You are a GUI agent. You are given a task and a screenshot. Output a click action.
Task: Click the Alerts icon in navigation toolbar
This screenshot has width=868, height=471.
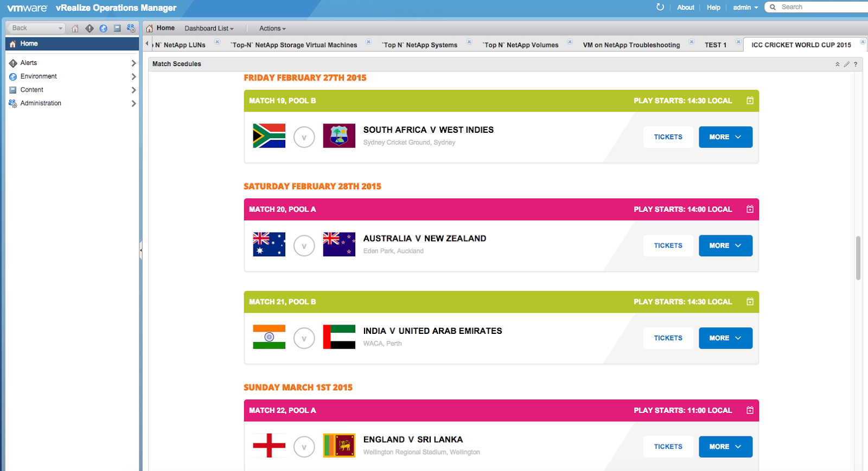click(x=90, y=28)
